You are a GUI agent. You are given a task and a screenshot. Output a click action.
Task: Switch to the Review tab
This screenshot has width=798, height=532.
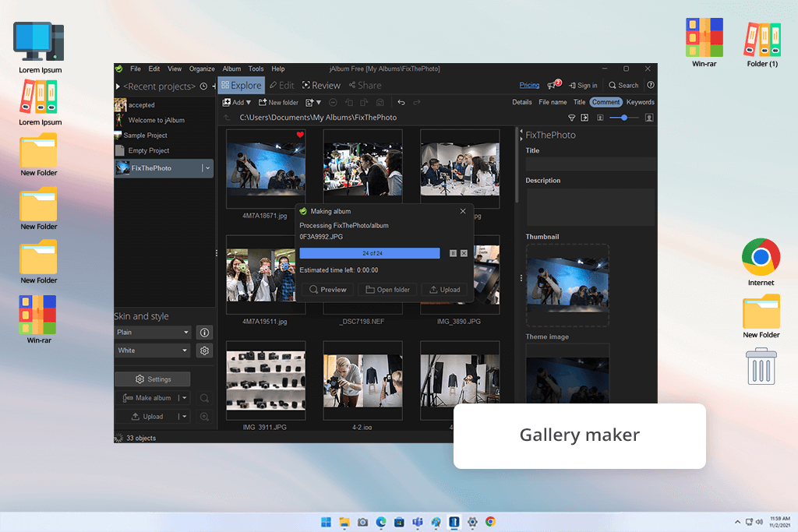pos(321,86)
